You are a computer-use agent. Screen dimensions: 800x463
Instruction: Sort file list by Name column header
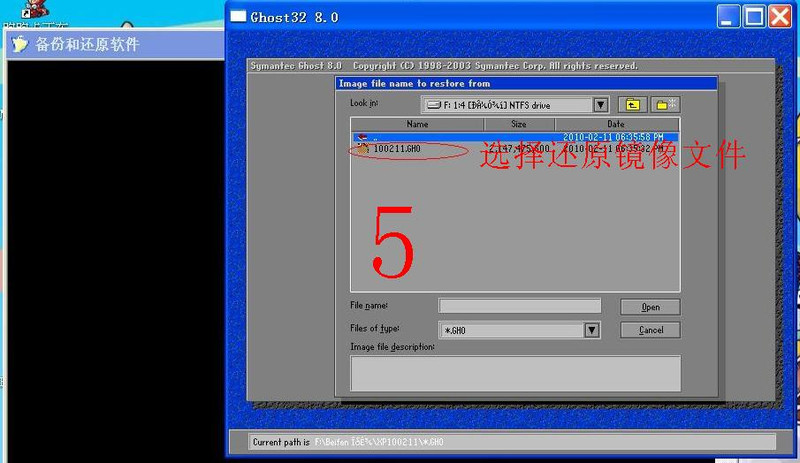(417, 124)
